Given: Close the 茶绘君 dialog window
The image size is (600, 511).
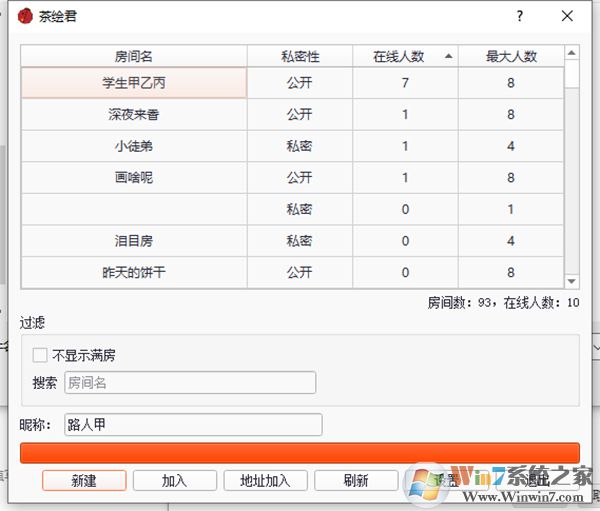Looking at the screenshot, I should (567, 16).
